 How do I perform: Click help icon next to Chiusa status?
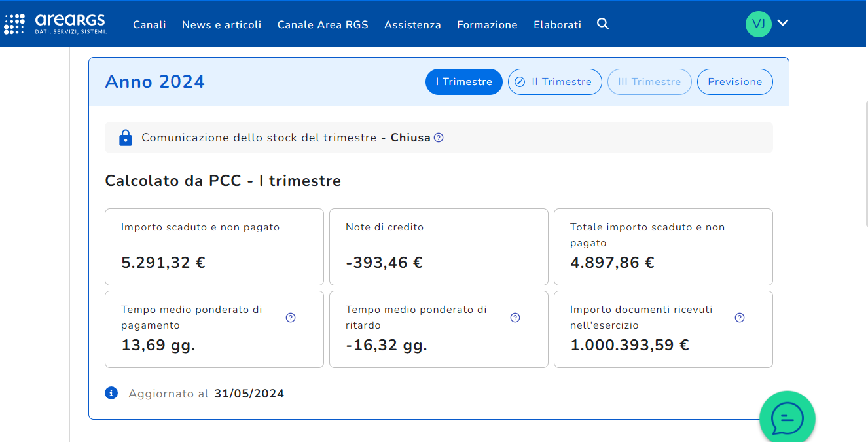439,138
